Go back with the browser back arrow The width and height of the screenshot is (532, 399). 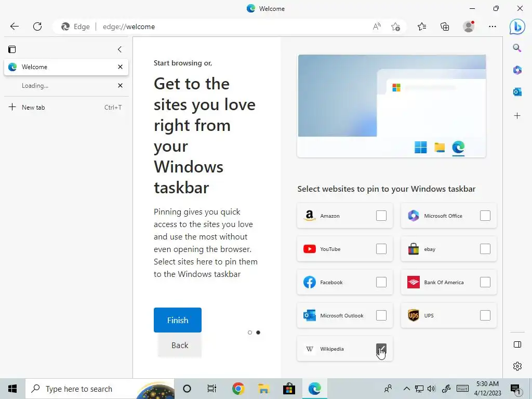click(x=14, y=26)
